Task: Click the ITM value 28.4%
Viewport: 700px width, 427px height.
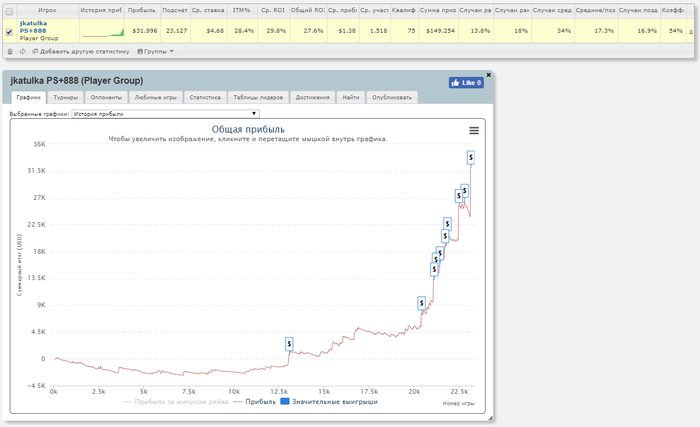Action: tap(244, 31)
